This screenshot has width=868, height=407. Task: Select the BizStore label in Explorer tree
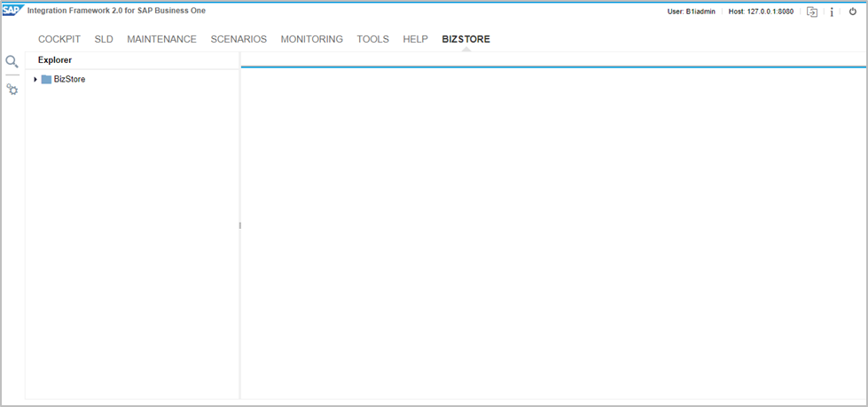click(x=69, y=80)
